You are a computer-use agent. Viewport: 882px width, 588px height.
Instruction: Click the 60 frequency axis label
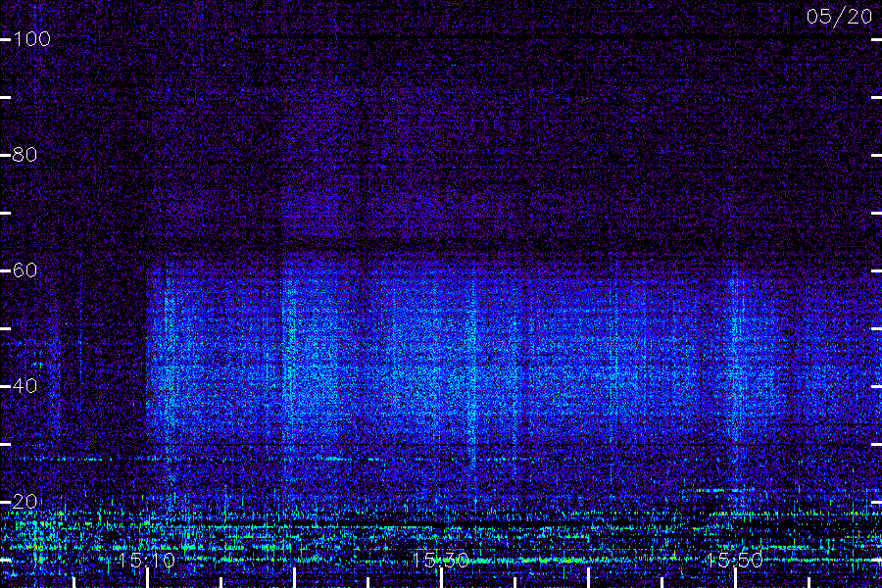point(24,270)
